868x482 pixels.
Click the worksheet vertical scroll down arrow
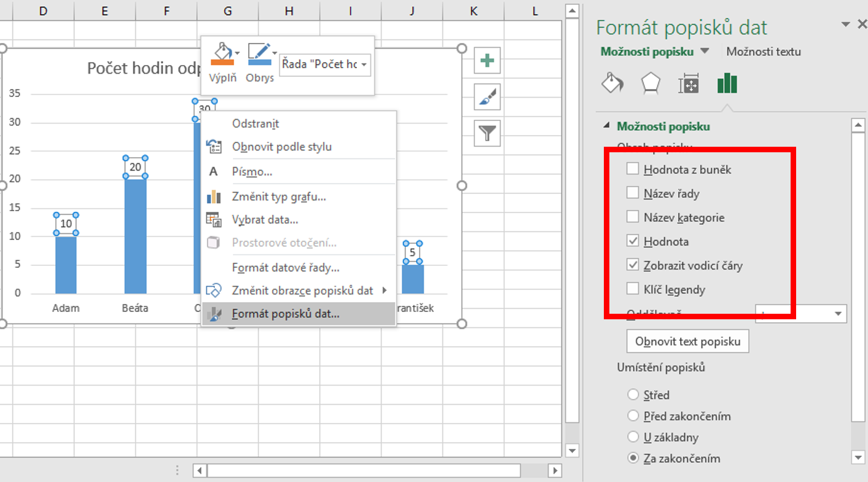tap(572, 451)
